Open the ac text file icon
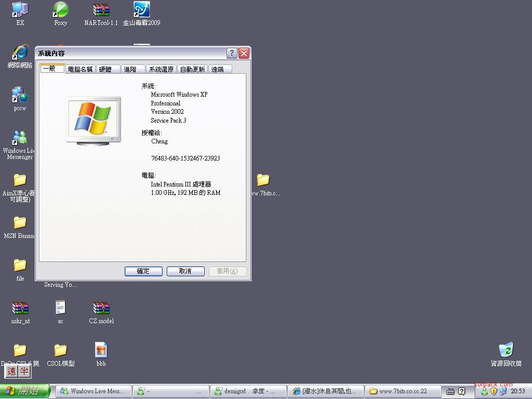532x399 pixels. 60,308
